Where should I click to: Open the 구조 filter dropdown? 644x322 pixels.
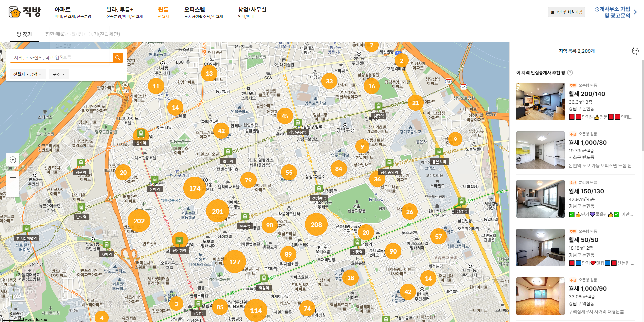click(59, 74)
